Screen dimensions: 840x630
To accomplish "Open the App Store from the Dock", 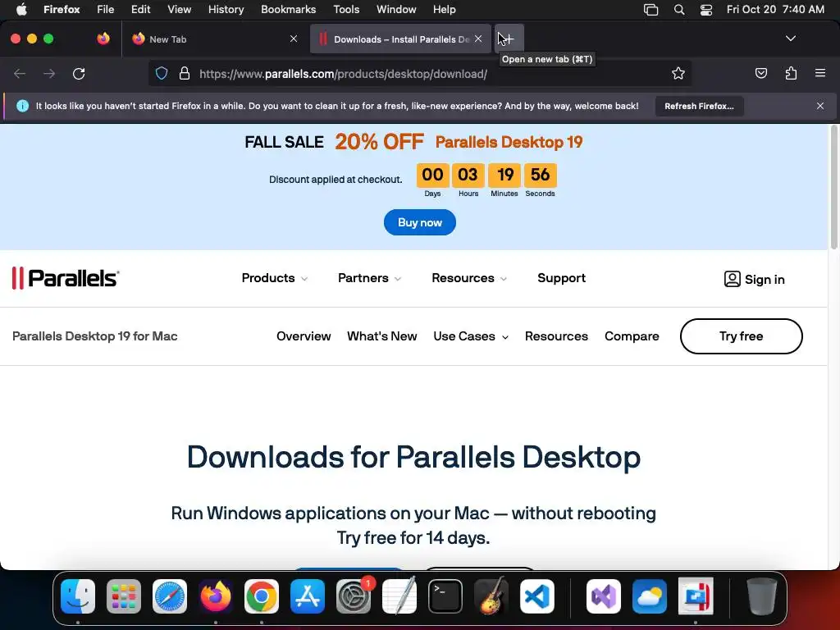I will tap(308, 596).
